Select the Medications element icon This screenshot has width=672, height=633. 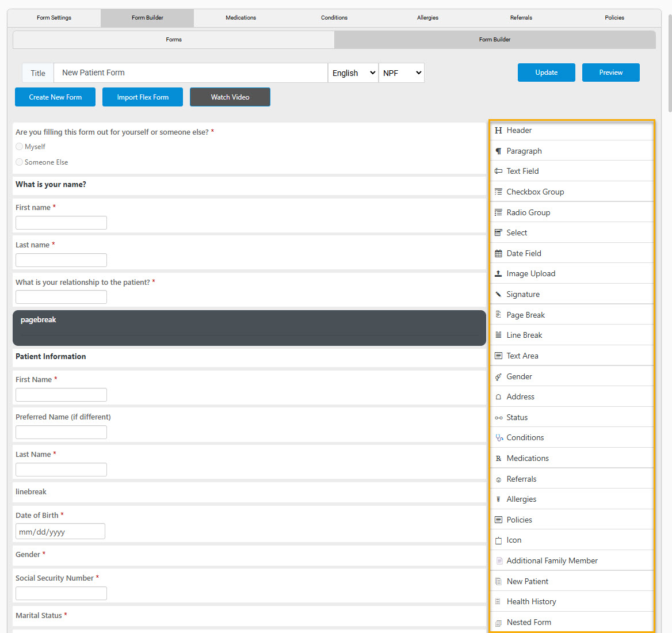[498, 458]
